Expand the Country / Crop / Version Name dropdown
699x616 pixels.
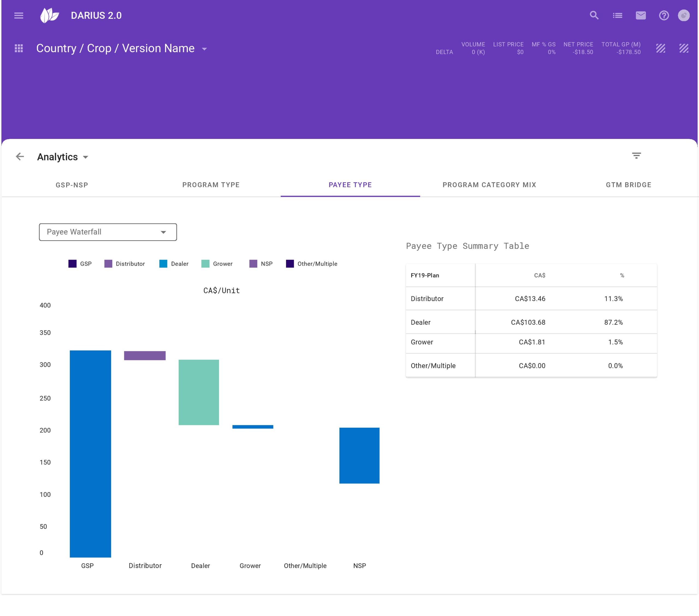(205, 49)
